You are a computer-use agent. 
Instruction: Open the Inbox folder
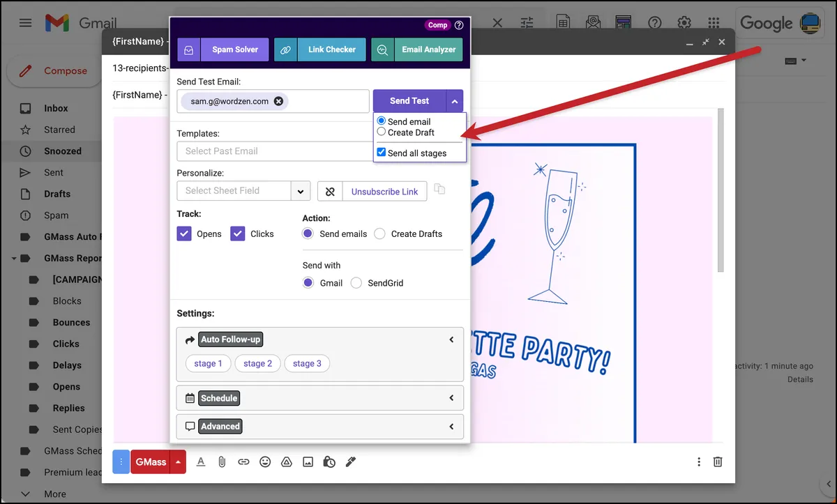point(56,108)
